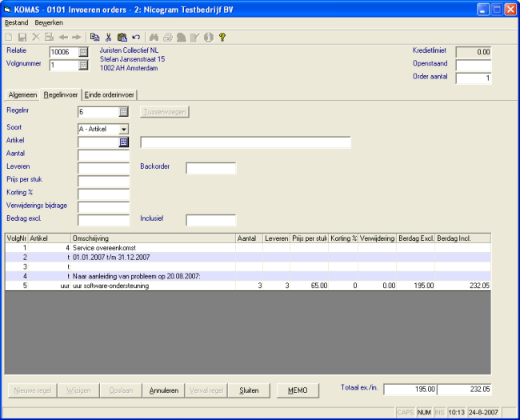Viewport: 520px width, 420px height.
Task: Click into the Regelnr field
Action: coord(98,112)
